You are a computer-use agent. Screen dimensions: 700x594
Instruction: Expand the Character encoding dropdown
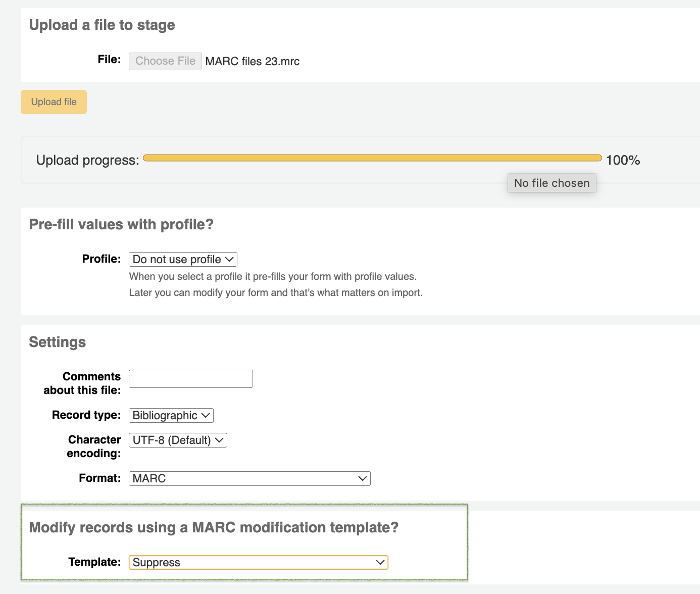tap(178, 440)
